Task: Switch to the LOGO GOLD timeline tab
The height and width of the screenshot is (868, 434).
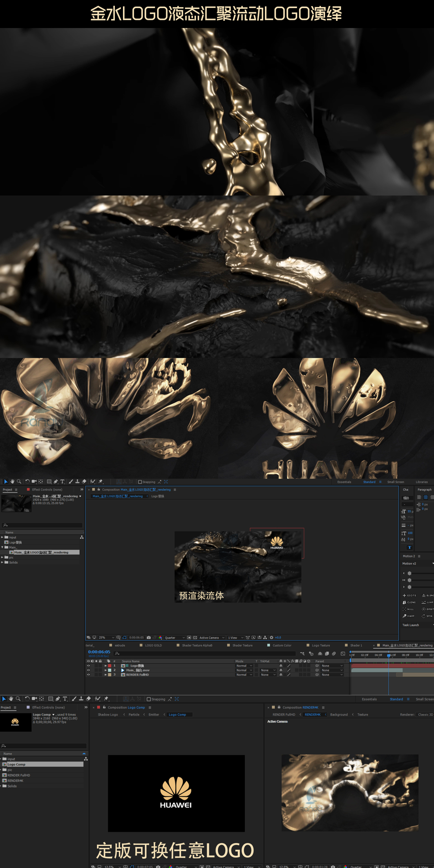Action: coord(153,645)
